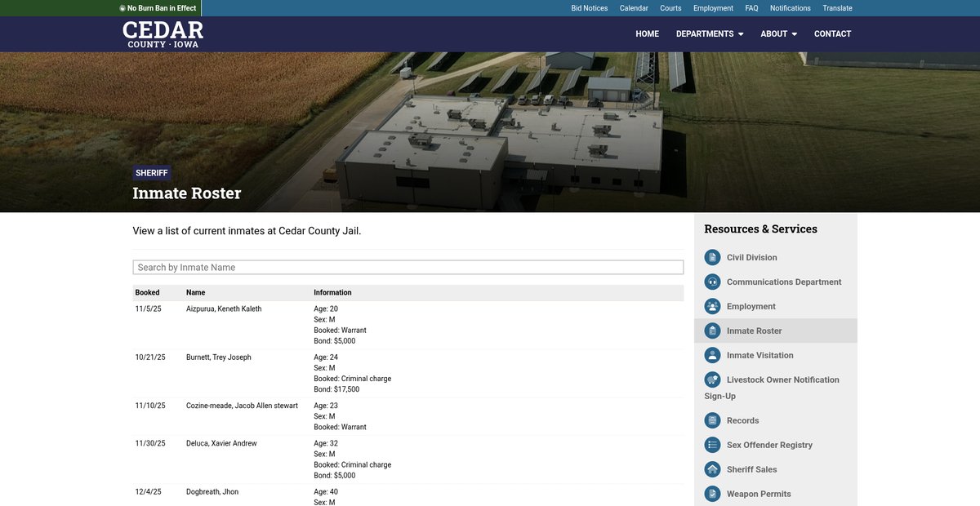Click booked date 12/4/25
Image resolution: width=980 pixels, height=506 pixels.
point(148,492)
